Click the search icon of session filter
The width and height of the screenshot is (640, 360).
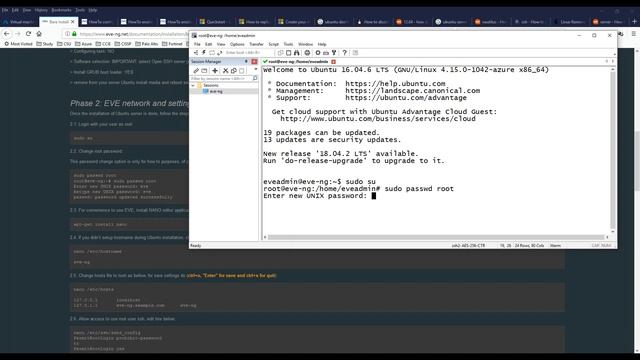255,78
